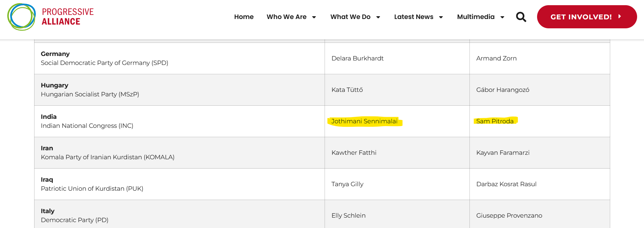Expand the Latest News dropdown arrow
The image size is (644, 228).
pos(441,17)
